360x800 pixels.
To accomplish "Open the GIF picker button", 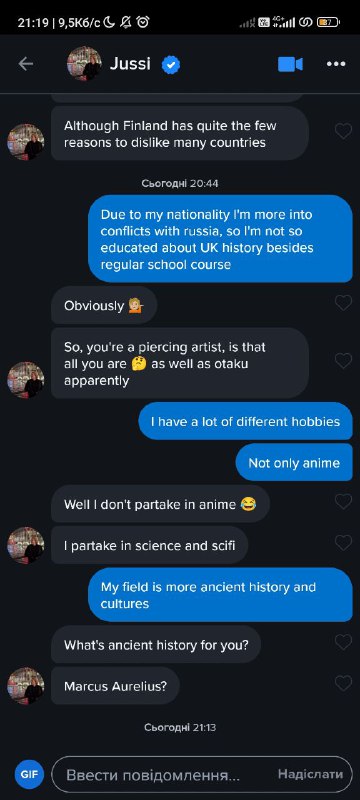I will coord(29,774).
